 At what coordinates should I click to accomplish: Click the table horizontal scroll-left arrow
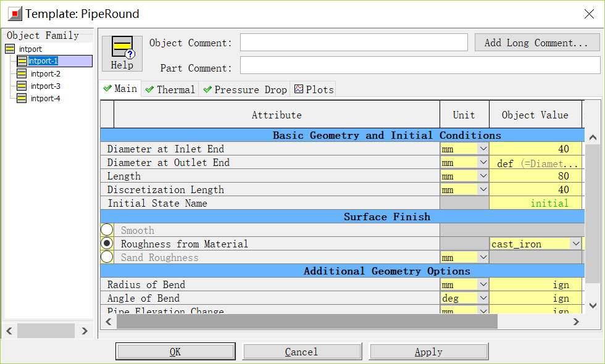coord(109,321)
